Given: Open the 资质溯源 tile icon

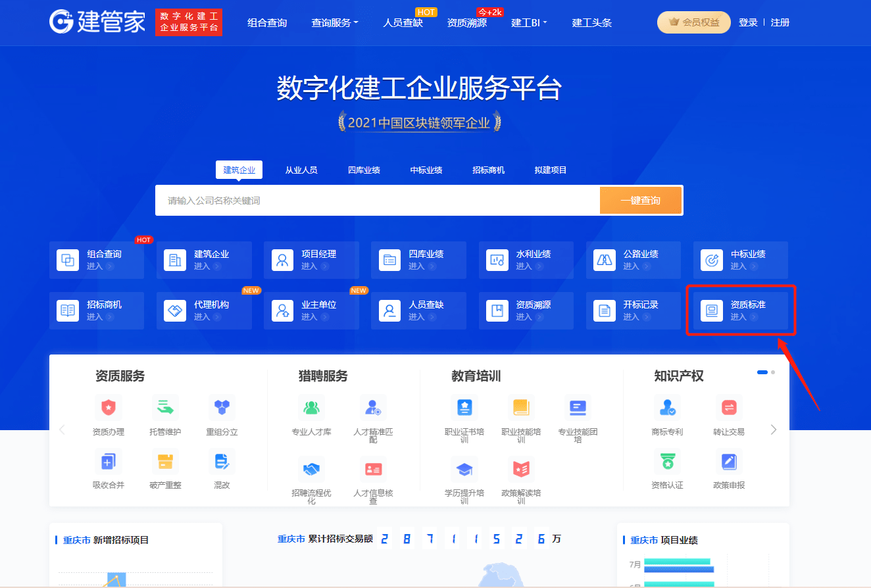Looking at the screenshot, I should click(497, 310).
